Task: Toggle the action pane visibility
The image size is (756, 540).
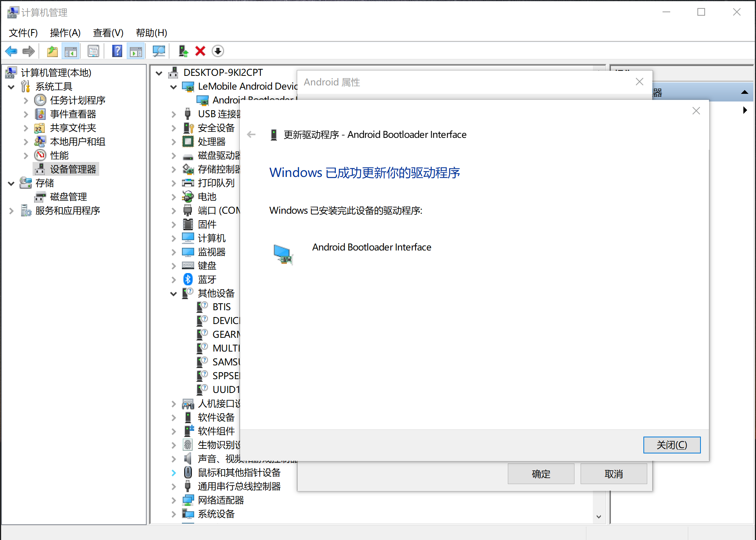Action: (136, 51)
